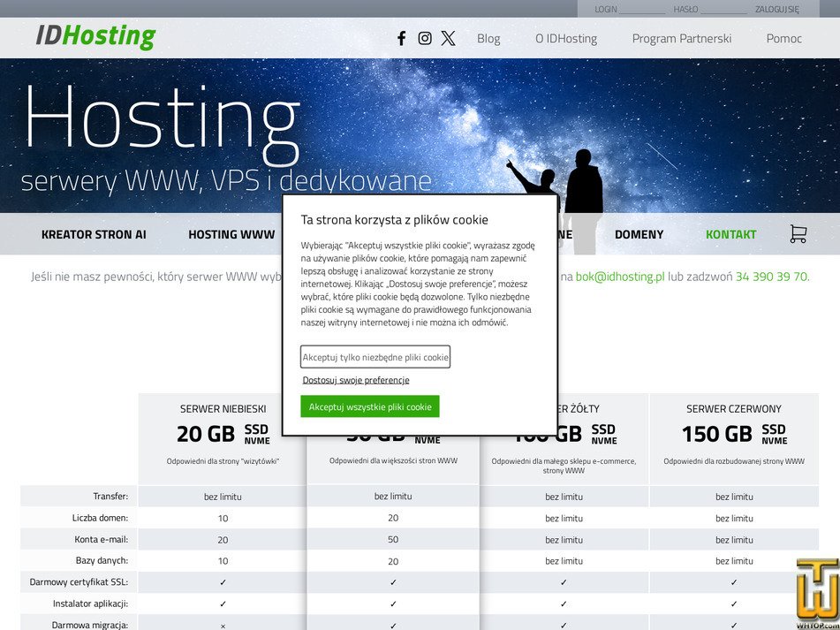Open the O IDHosting page
Viewport: 840px width, 630px height.
[x=566, y=39]
